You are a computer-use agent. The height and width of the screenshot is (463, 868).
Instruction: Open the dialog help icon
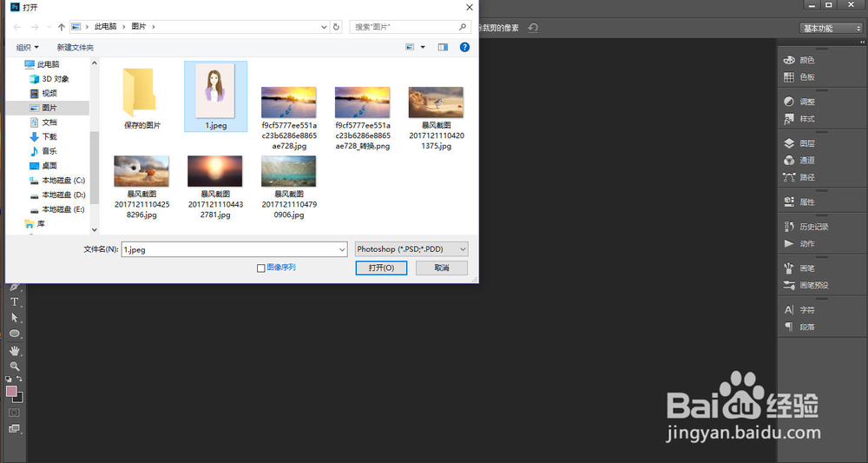pos(465,47)
